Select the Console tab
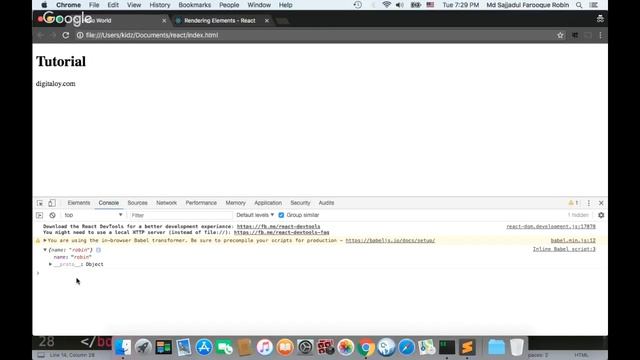This screenshot has height=360, width=640. pos(109,203)
